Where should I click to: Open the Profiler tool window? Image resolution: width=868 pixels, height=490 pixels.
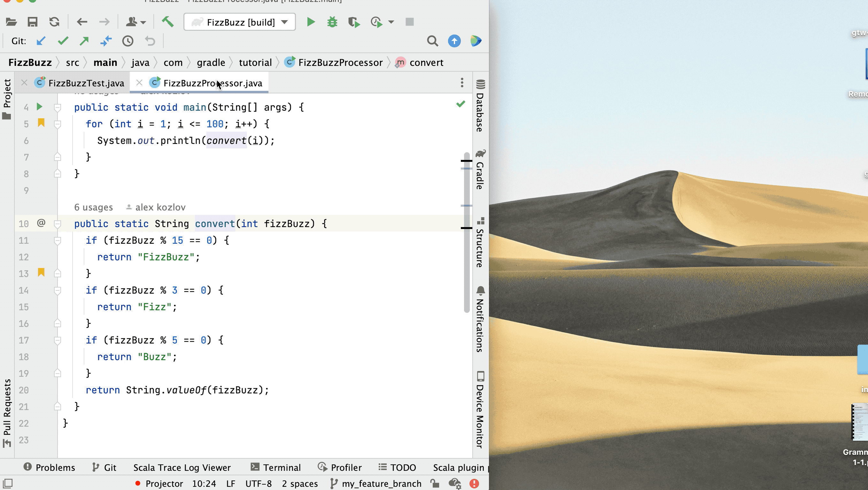340,467
